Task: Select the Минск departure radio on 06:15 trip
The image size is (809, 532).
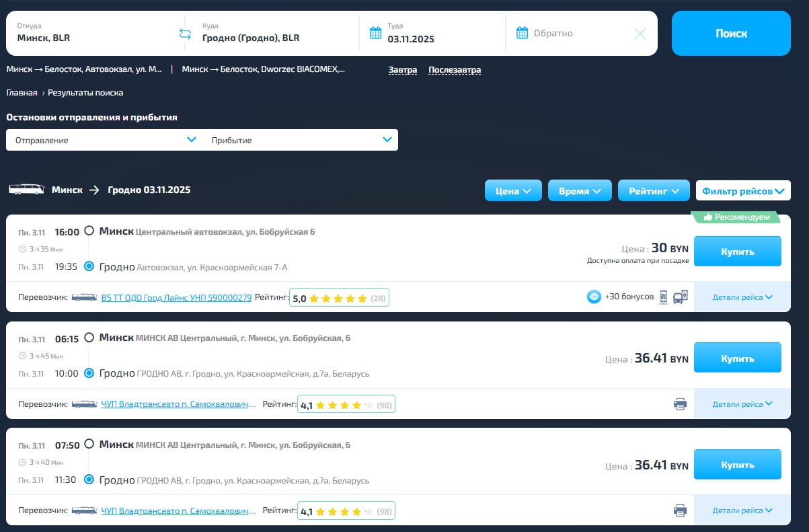Action: (x=89, y=338)
